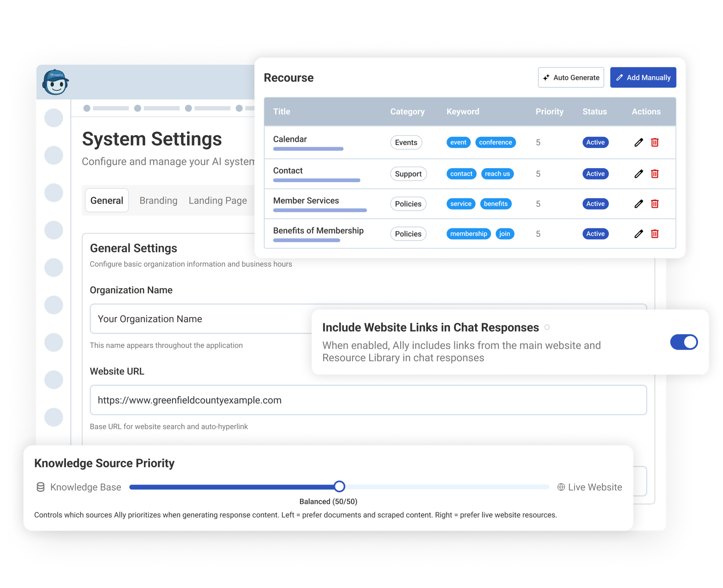Click the Active status badge for Member Services
The height and width of the screenshot is (588, 723).
click(595, 204)
